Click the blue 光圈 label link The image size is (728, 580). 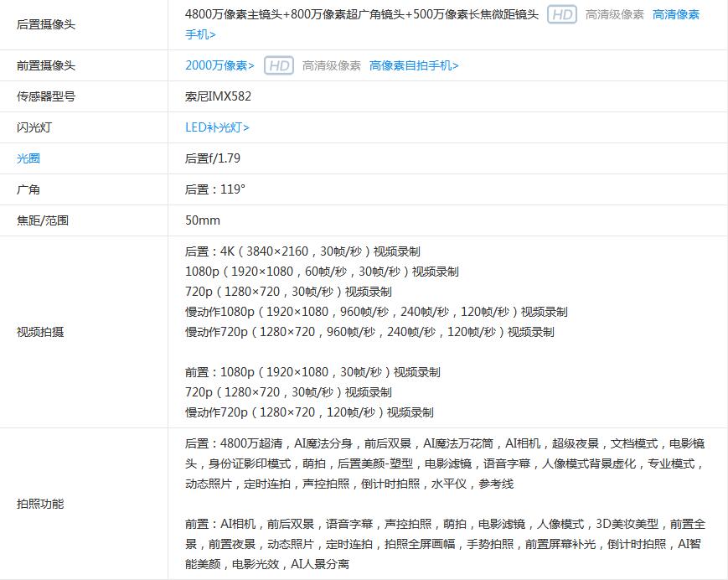pos(28,158)
